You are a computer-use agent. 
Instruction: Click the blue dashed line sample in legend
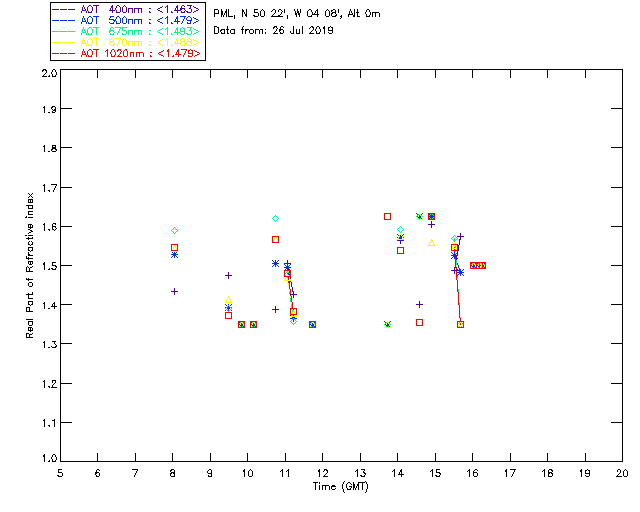click(x=64, y=20)
